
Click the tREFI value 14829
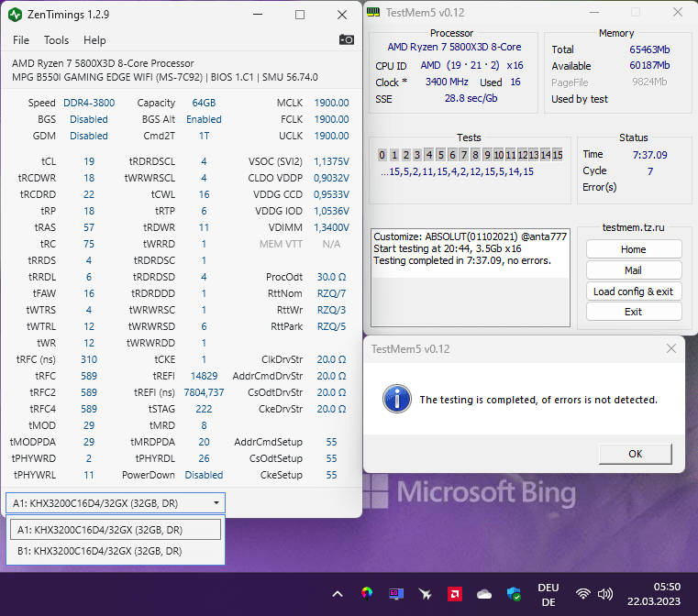[x=204, y=376]
